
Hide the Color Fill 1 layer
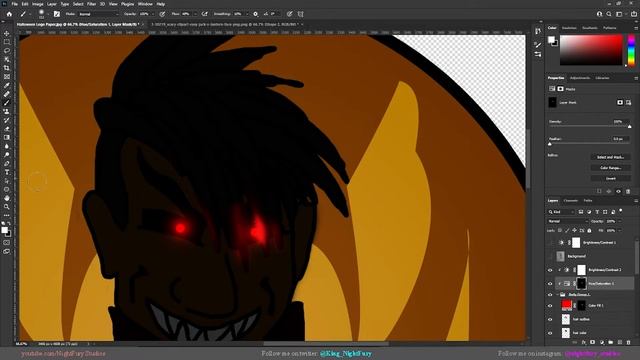[x=550, y=305]
